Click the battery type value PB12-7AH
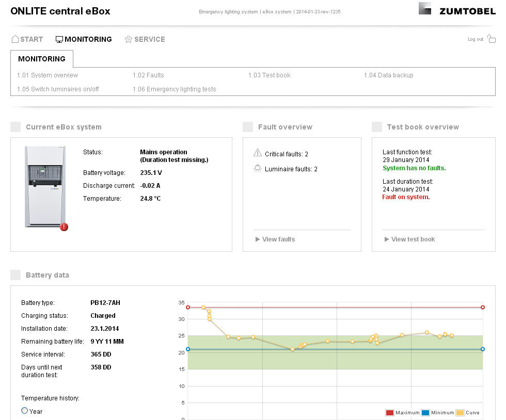Screen dimensions: 506x420 (105, 302)
